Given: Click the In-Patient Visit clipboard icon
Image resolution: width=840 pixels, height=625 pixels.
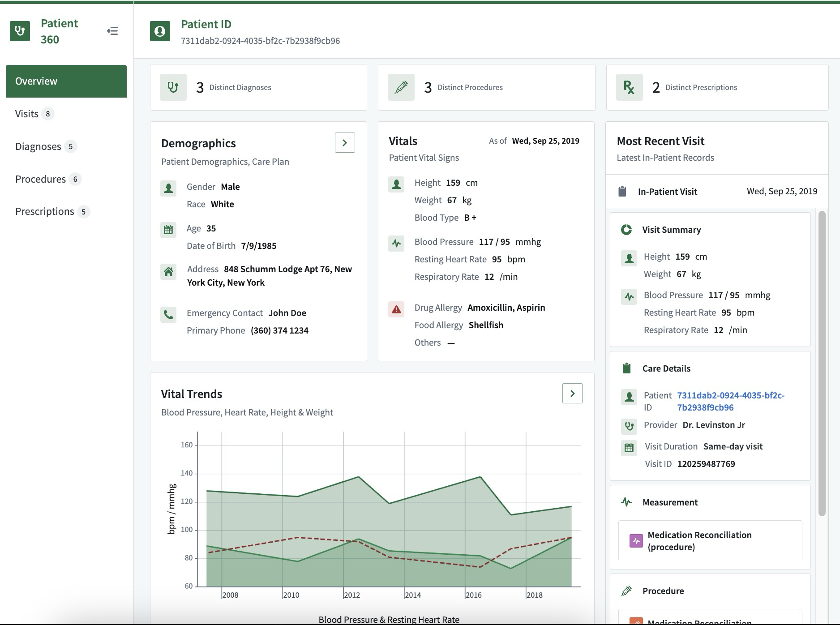Looking at the screenshot, I should pos(622,192).
